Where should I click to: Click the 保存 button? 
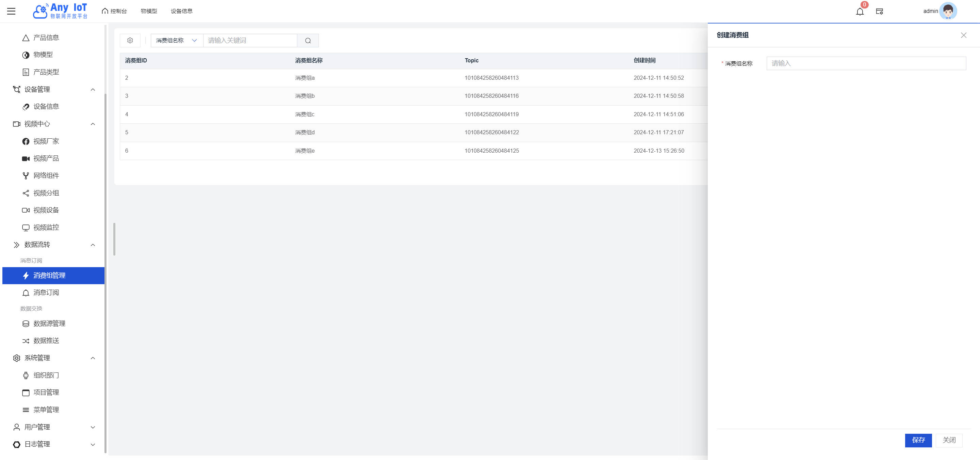click(918, 440)
